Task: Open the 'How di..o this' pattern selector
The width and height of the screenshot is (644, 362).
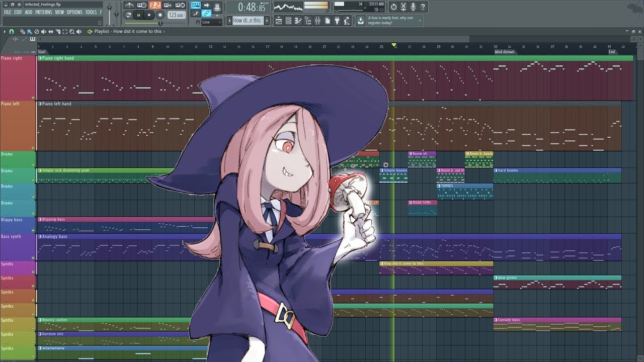Action: pos(248,20)
